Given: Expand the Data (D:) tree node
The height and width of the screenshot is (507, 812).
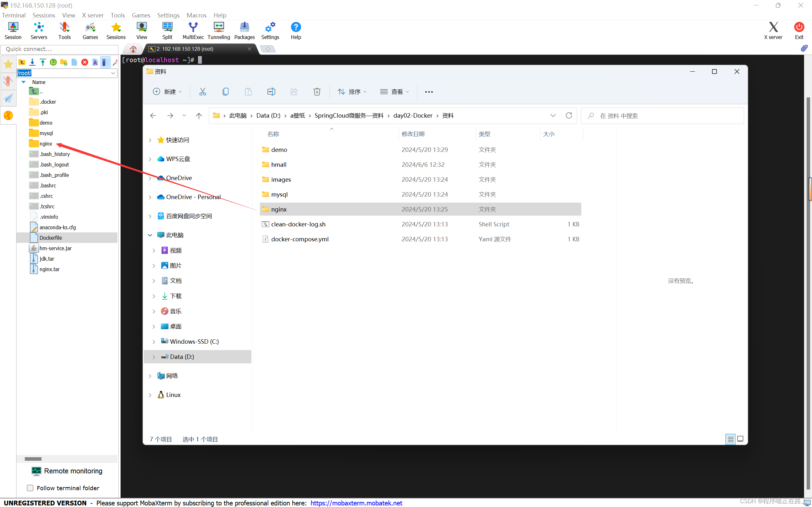Looking at the screenshot, I should pos(154,357).
